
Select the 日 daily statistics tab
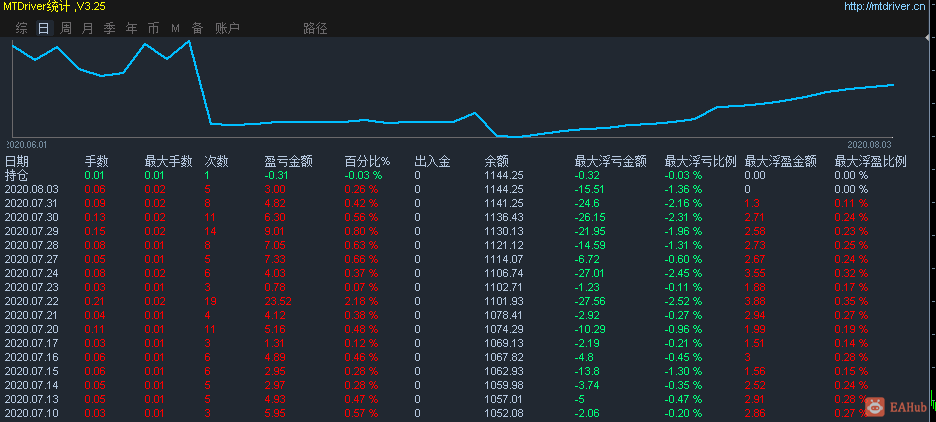point(44,28)
